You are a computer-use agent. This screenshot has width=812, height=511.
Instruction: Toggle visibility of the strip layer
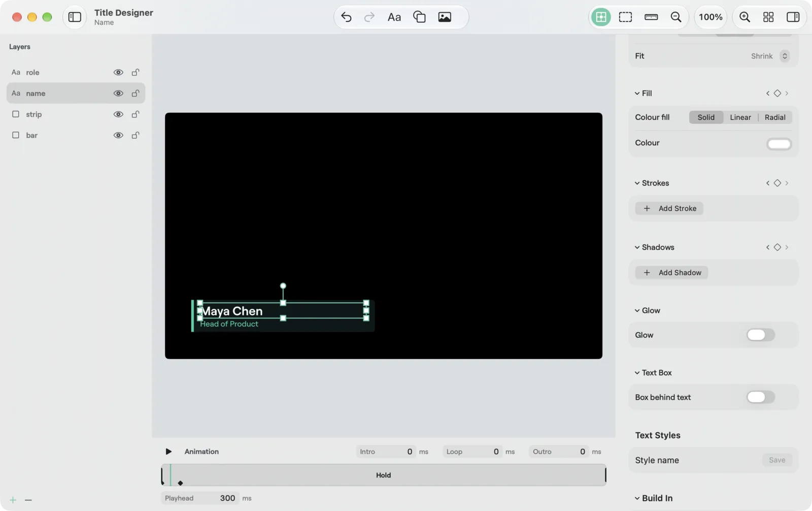(x=118, y=114)
